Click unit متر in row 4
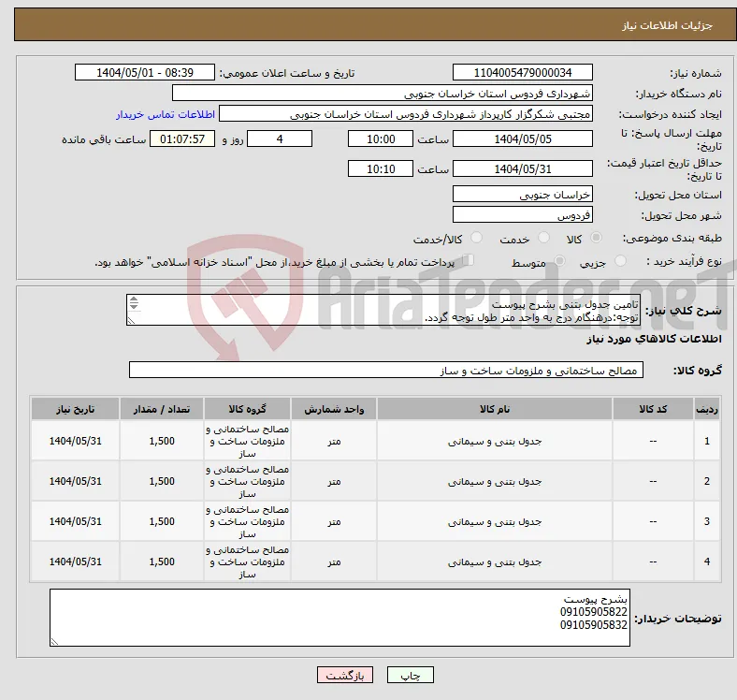This screenshot has width=737, height=700. coord(334,561)
